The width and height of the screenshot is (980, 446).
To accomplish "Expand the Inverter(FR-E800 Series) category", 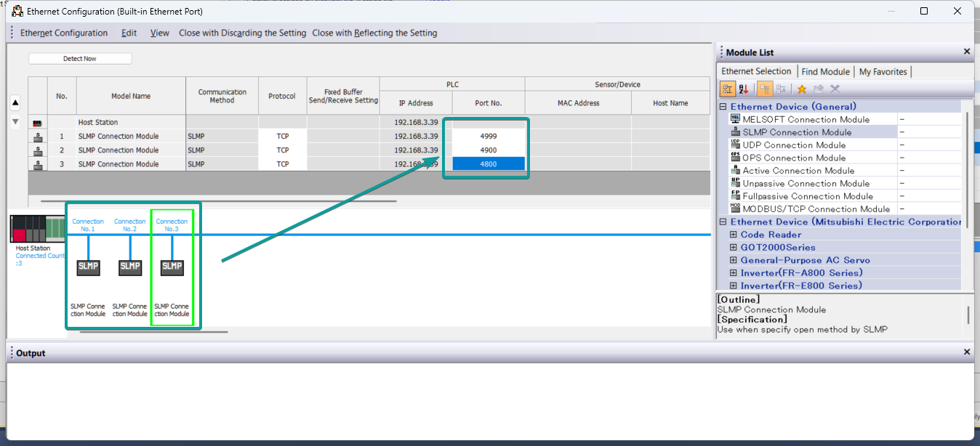I will tap(734, 285).
